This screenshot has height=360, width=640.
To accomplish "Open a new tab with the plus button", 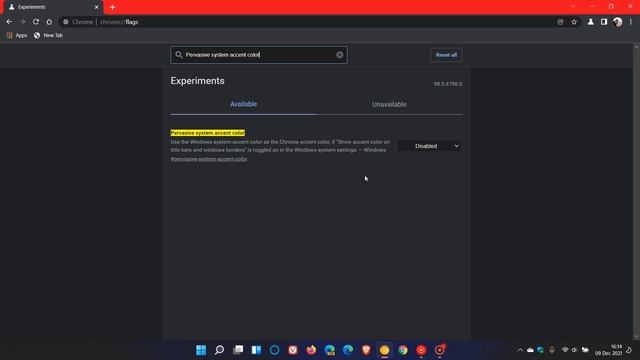I will pos(112,7).
